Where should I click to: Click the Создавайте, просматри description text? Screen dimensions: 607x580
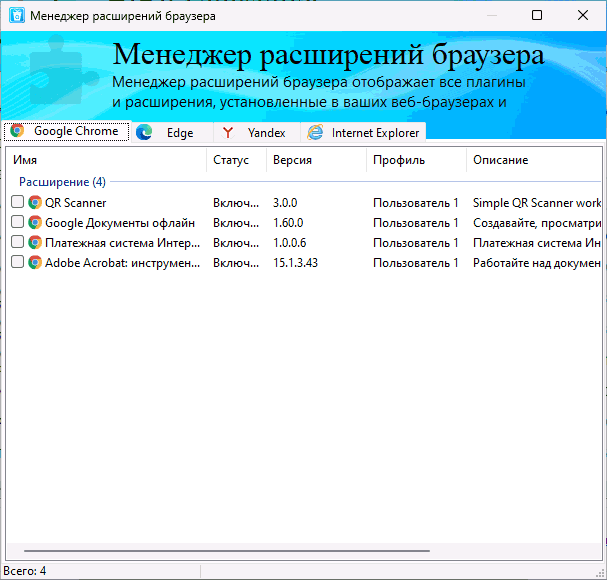coord(537,223)
